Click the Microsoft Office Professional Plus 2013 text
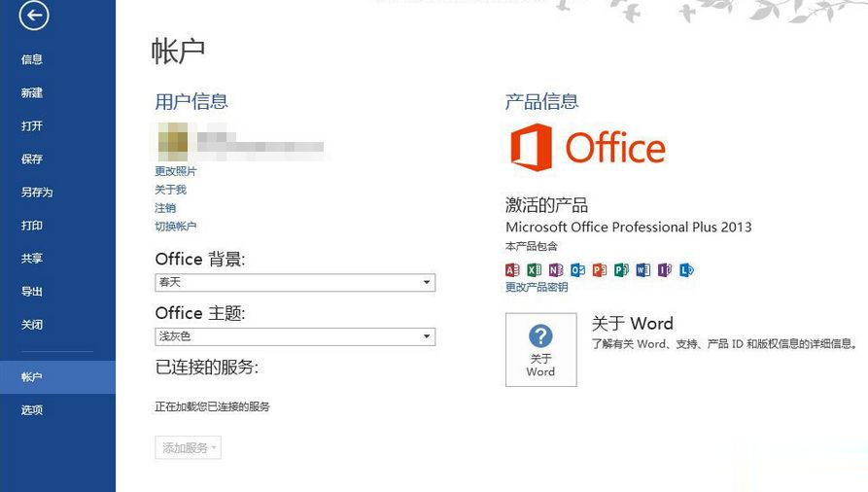This screenshot has height=492, width=868. 628,228
